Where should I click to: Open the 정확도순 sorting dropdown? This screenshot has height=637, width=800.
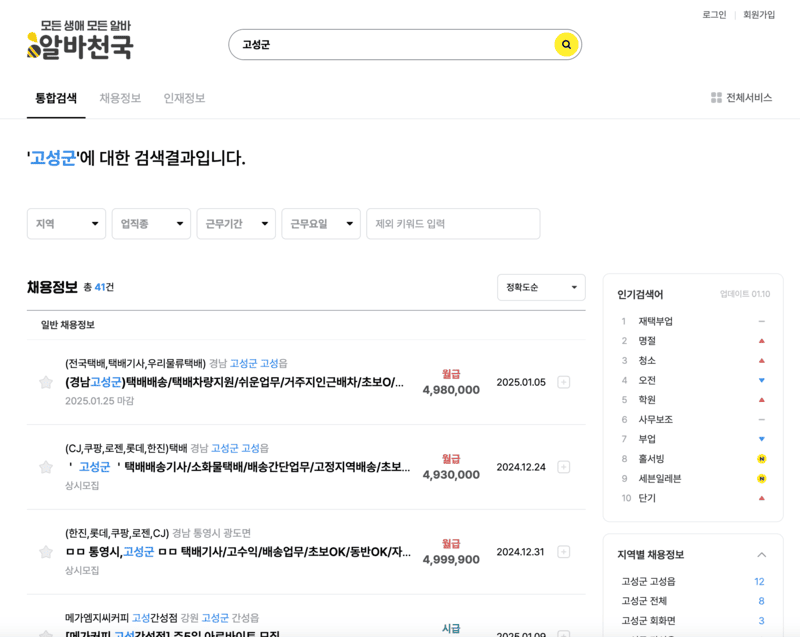541,287
